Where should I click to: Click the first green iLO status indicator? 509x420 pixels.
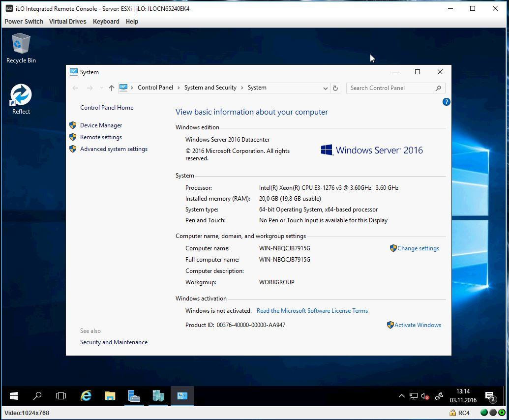click(484, 413)
